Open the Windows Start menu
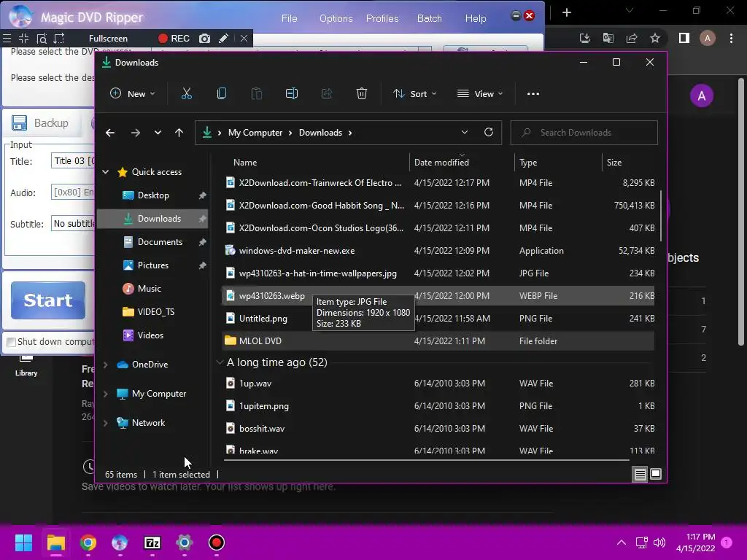Screen dimensions: 747x560 pos(23,542)
